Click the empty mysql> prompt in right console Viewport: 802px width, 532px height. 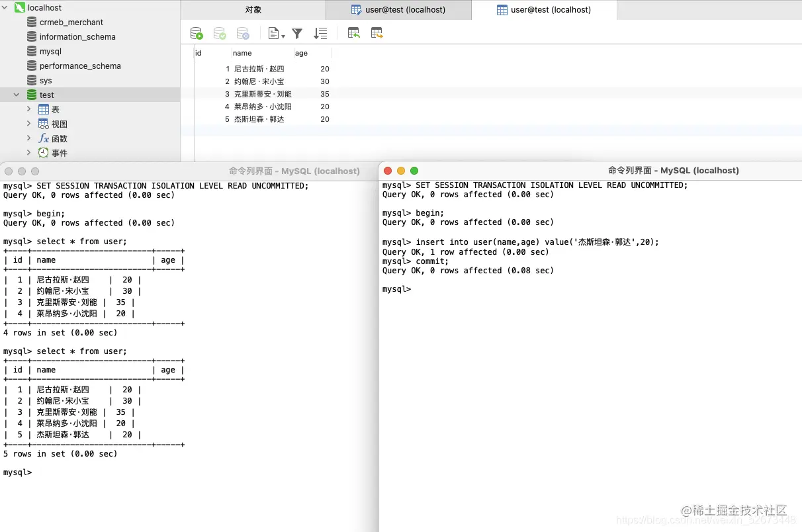(x=397, y=289)
